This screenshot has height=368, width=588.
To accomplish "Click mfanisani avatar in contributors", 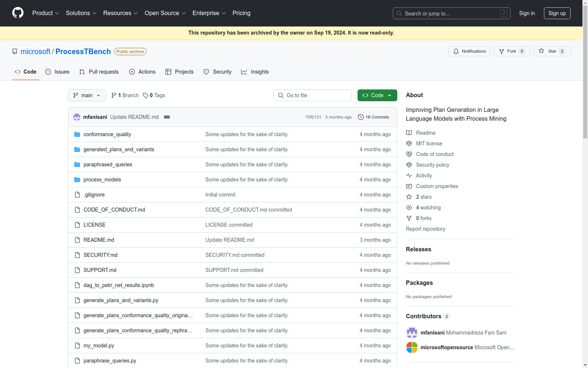I will point(412,333).
